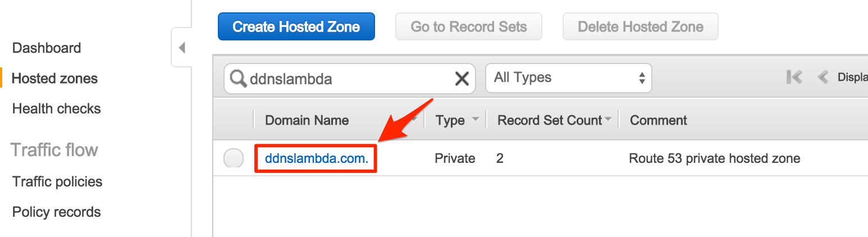Go to previous page arrow icon
The height and width of the screenshot is (237, 868).
[823, 77]
